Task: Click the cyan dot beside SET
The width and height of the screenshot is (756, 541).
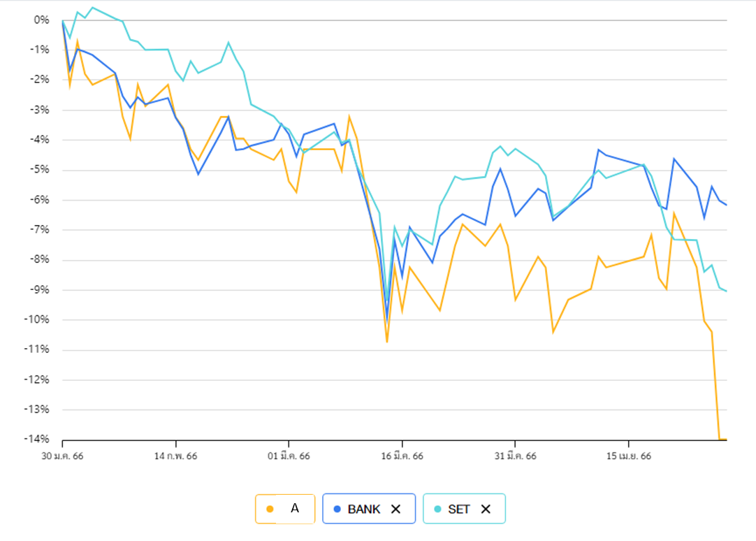Action: [437, 509]
